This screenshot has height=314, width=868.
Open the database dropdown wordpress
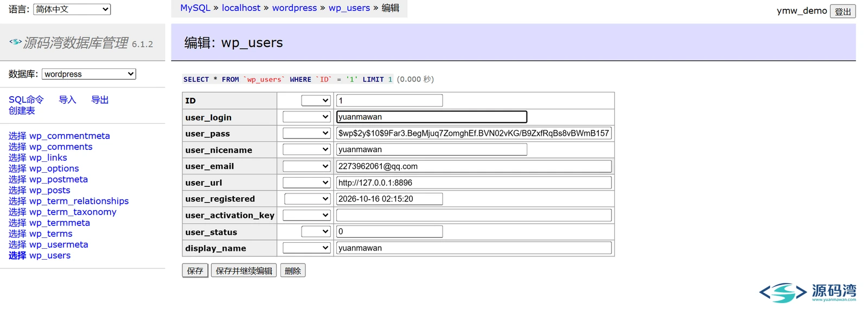tap(88, 74)
